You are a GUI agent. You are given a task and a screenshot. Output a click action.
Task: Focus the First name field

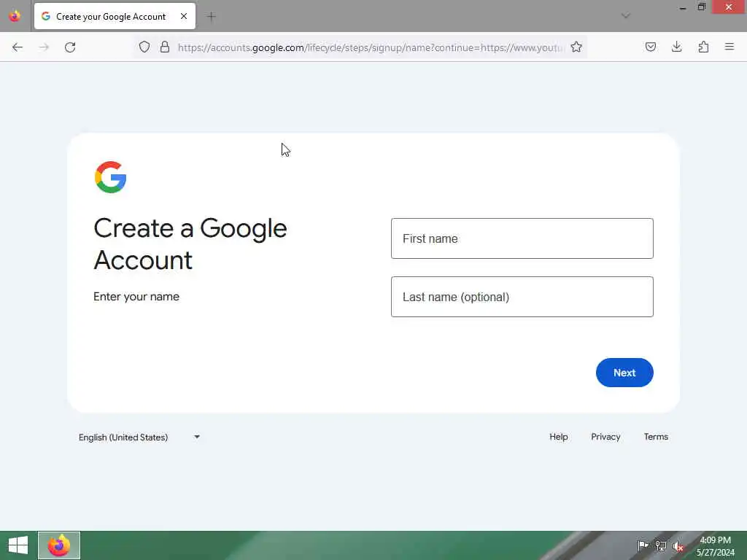[x=522, y=238]
